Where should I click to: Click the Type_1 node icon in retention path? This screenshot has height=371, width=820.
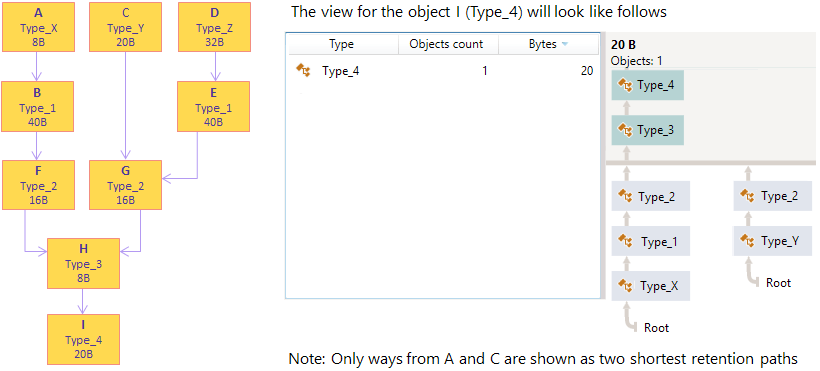coord(625,241)
